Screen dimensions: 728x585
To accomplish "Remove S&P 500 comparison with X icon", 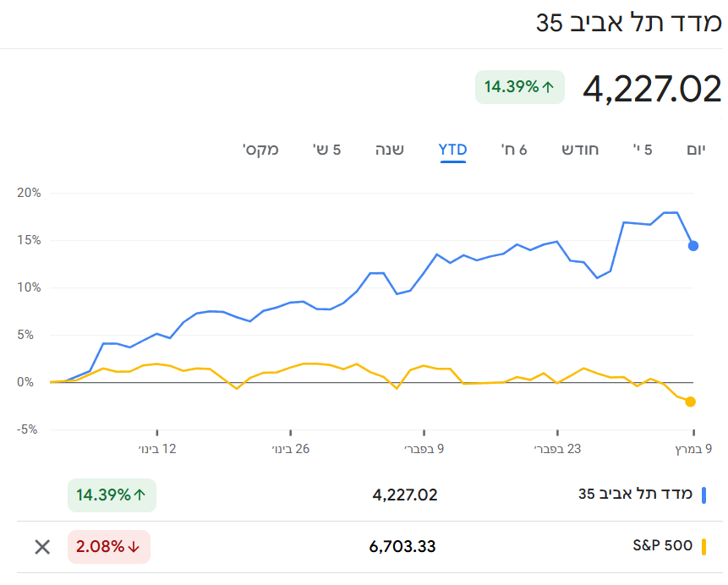I will (42, 546).
